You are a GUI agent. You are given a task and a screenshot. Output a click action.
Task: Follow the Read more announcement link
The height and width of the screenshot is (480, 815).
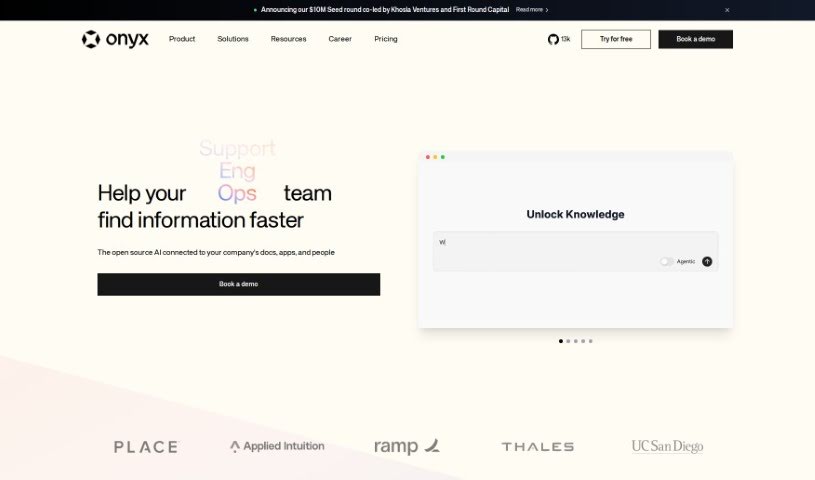point(532,10)
